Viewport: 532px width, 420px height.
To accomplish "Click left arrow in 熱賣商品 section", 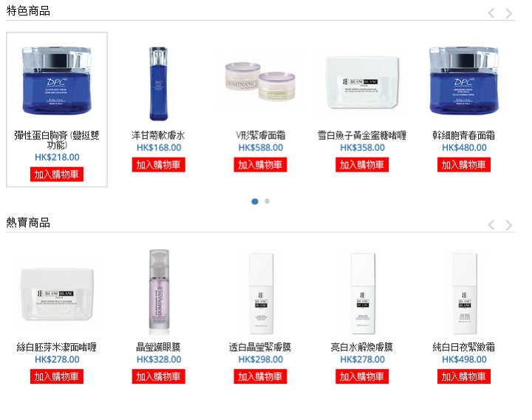I will click(x=491, y=225).
